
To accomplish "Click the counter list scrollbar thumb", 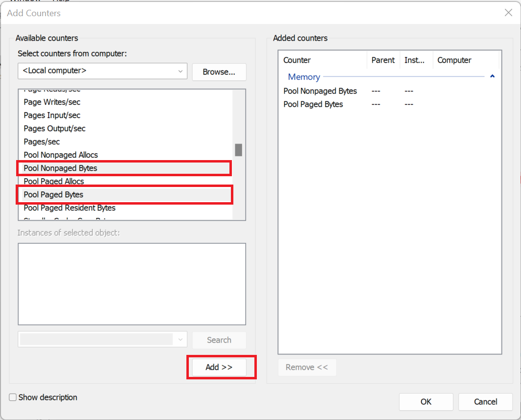I will [238, 150].
